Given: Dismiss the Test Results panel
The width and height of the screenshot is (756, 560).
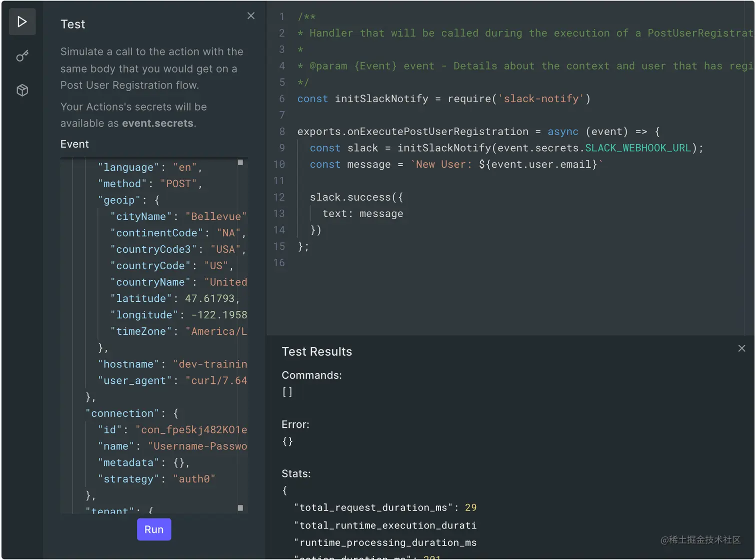Looking at the screenshot, I should pyautogui.click(x=742, y=348).
